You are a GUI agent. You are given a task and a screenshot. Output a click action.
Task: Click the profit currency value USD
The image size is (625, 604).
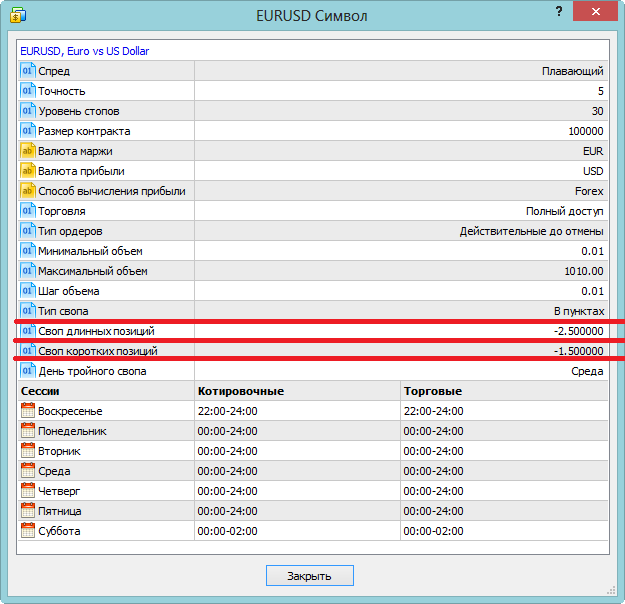(593, 171)
